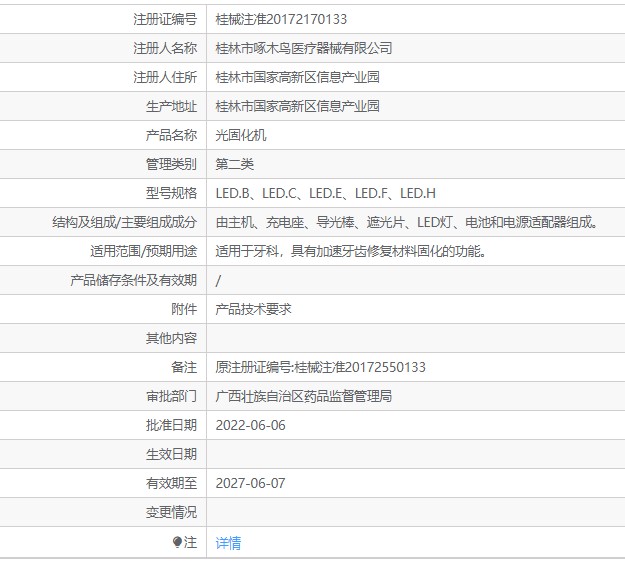Click the 注册人住所 row label

click(x=165, y=77)
